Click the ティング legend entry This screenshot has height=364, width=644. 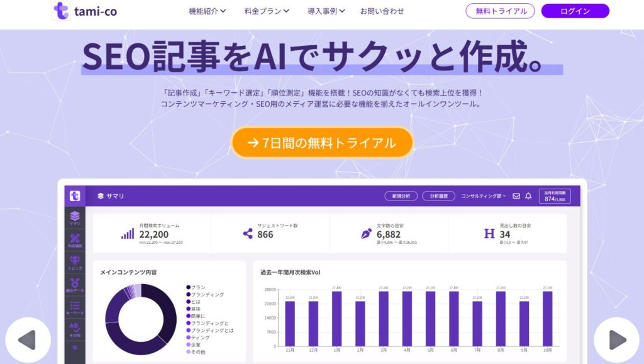pyautogui.click(x=198, y=338)
